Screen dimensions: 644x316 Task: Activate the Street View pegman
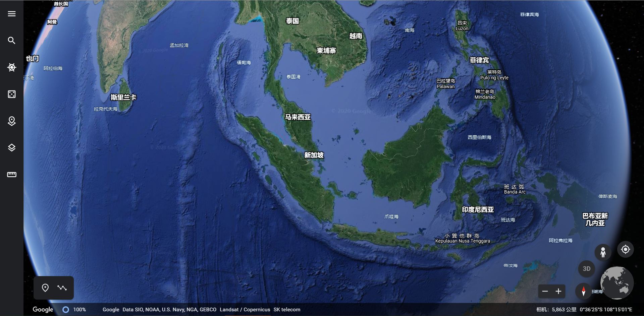(x=603, y=252)
